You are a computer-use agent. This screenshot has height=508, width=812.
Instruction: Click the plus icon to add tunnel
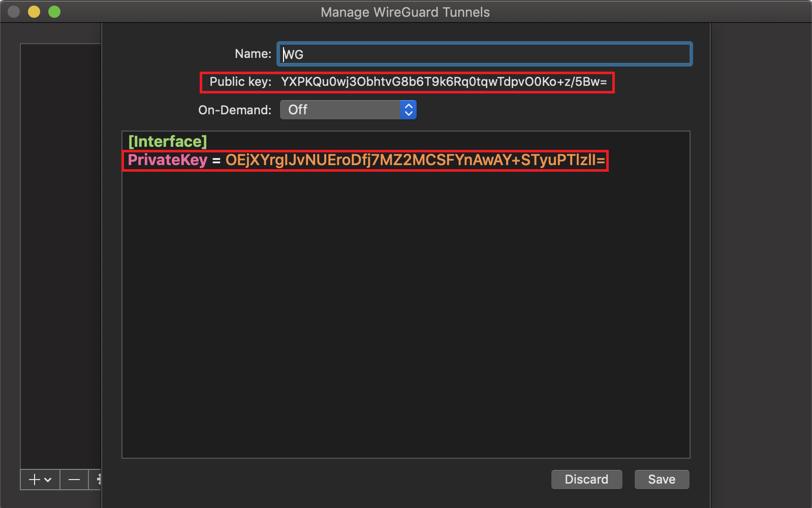tap(34, 480)
